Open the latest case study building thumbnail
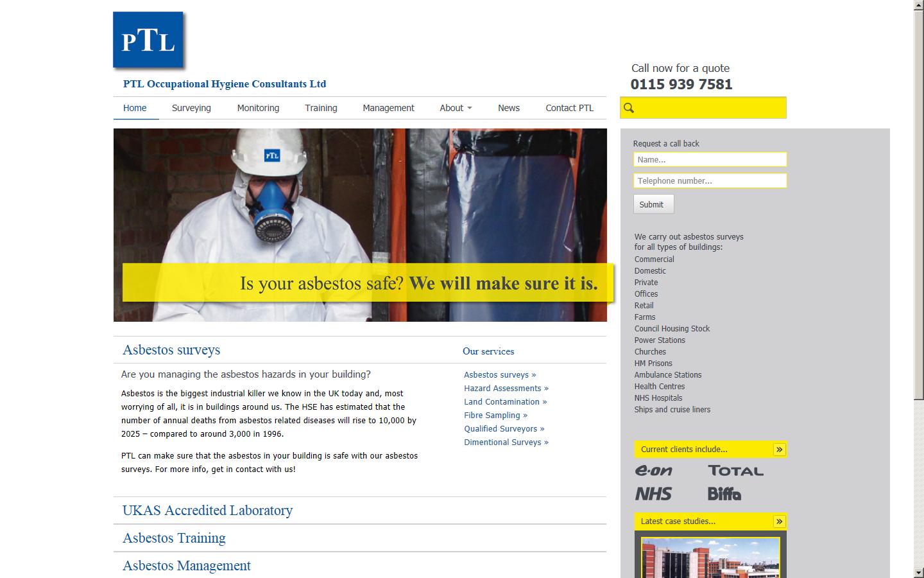Screen dimensions: 924x578 [710, 557]
